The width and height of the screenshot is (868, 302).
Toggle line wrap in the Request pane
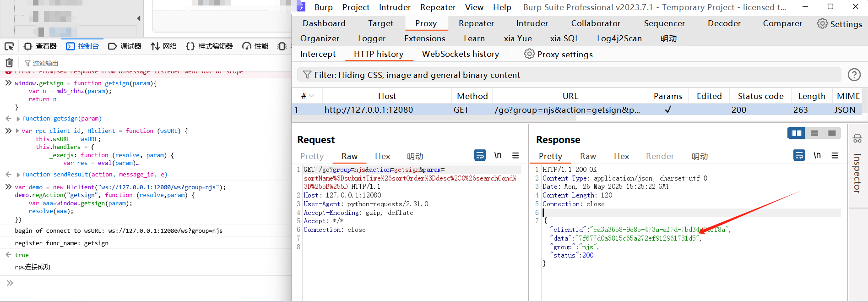tap(480, 155)
